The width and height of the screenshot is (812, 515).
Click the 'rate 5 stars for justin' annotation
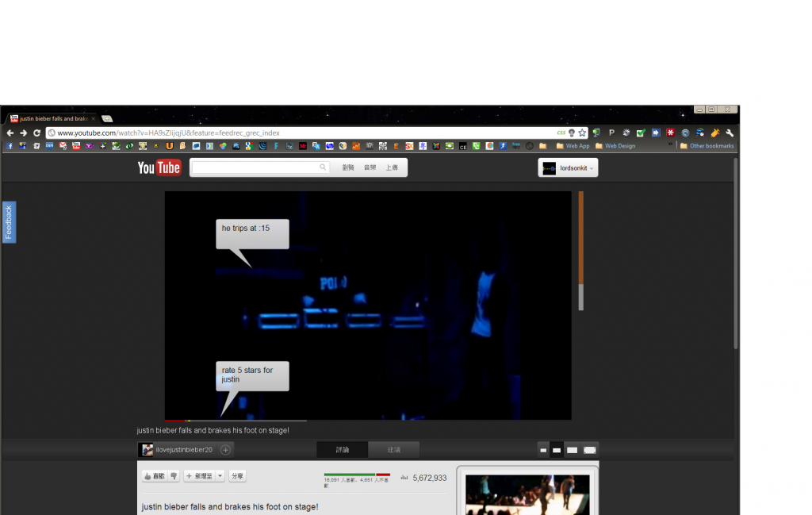point(252,375)
